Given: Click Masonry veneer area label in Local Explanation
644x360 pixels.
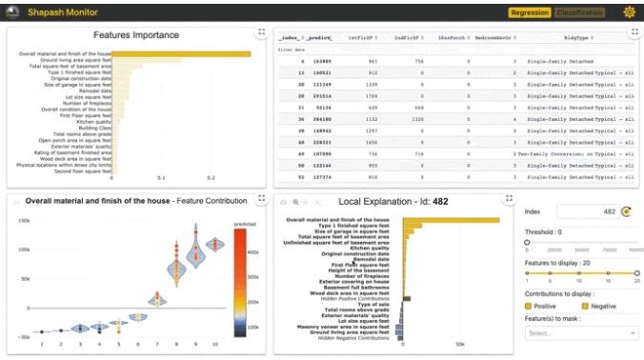Looking at the screenshot, I should (343, 327).
